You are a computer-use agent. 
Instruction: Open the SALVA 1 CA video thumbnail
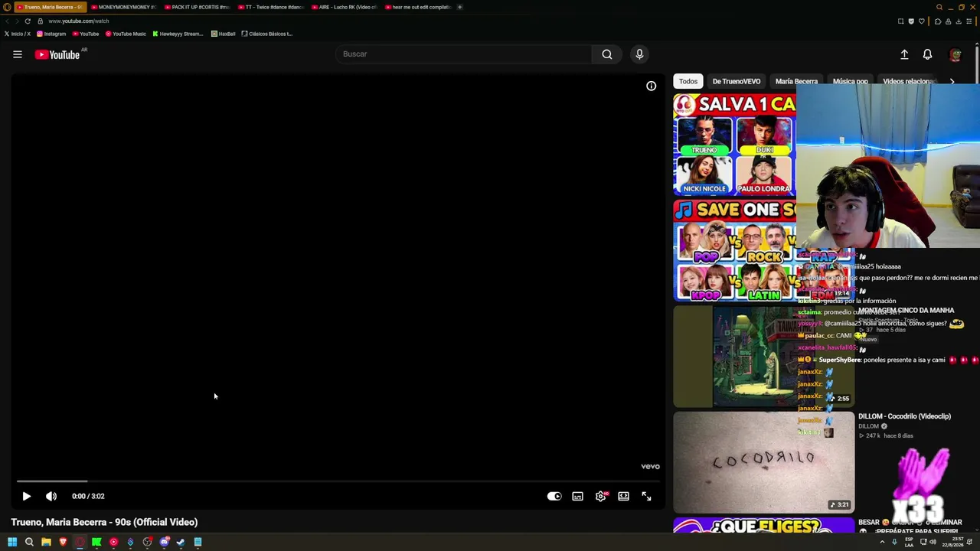734,145
